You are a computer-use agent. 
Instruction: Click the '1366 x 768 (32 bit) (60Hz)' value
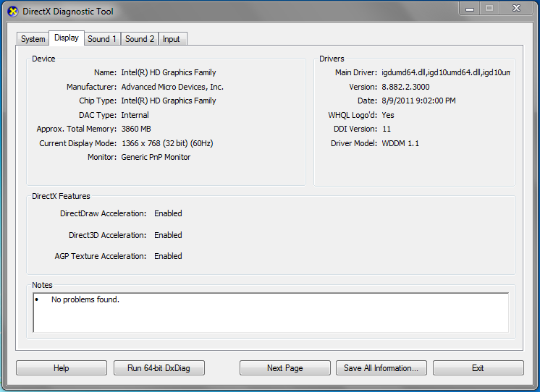pos(167,143)
